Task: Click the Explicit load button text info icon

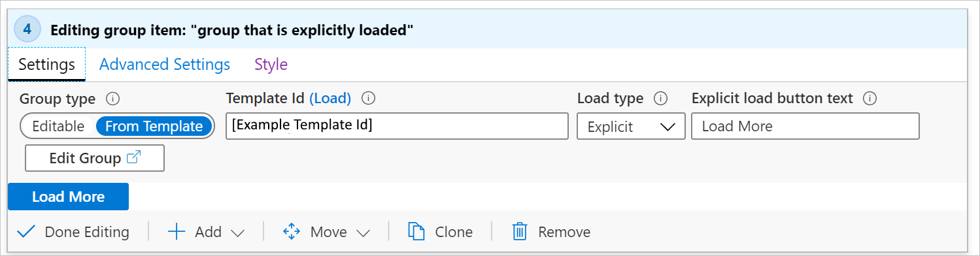Action: click(870, 99)
